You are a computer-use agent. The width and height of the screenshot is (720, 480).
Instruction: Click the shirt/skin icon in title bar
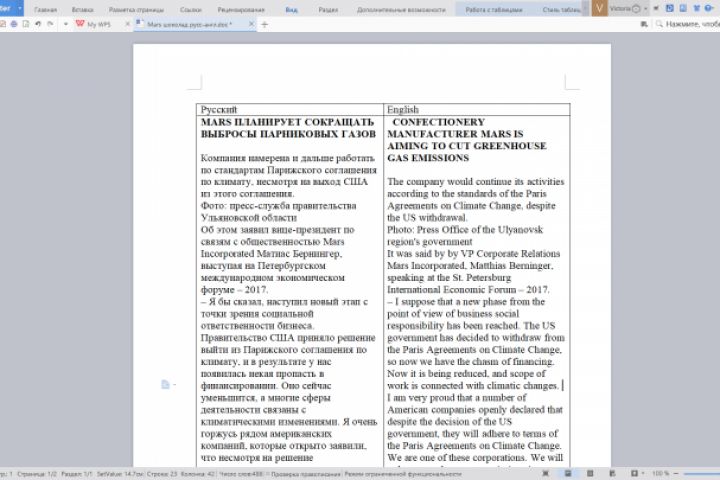[697, 8]
